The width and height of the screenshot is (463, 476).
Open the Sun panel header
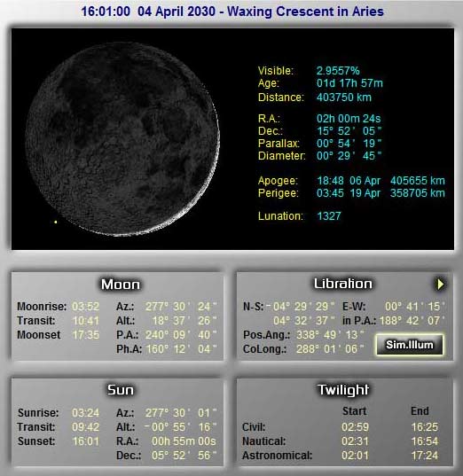[x=121, y=390]
